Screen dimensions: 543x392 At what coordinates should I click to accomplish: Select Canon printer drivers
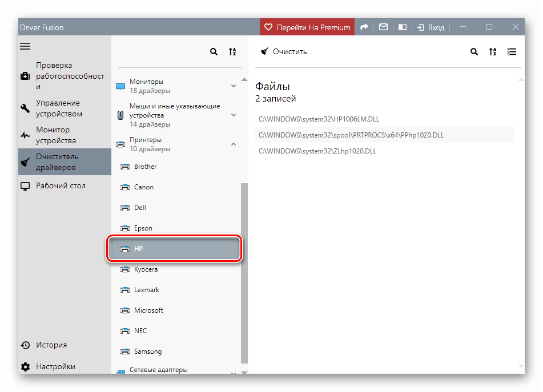176,187
